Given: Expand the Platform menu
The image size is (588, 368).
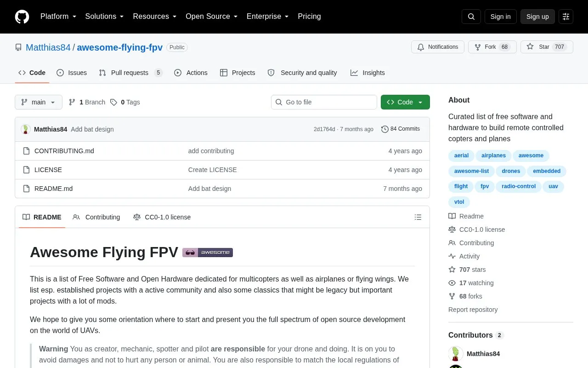Looking at the screenshot, I should click(58, 17).
